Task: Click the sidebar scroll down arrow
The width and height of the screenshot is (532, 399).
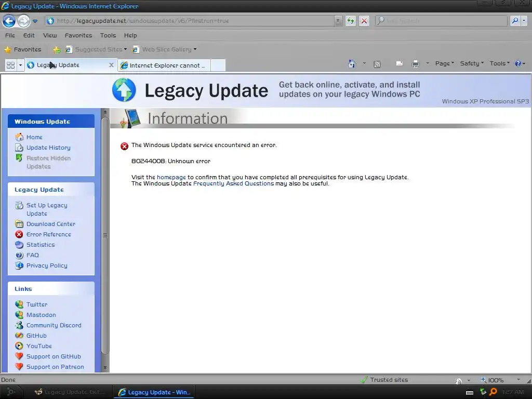Action: click(105, 368)
